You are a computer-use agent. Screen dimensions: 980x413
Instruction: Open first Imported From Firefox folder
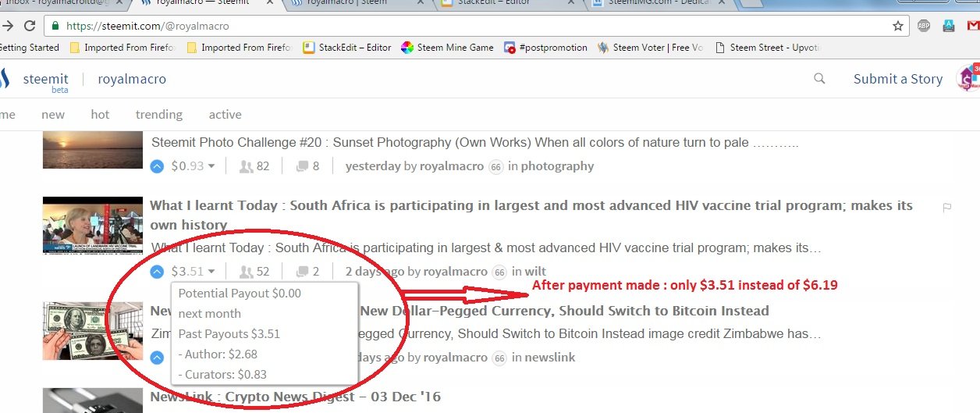(123, 48)
